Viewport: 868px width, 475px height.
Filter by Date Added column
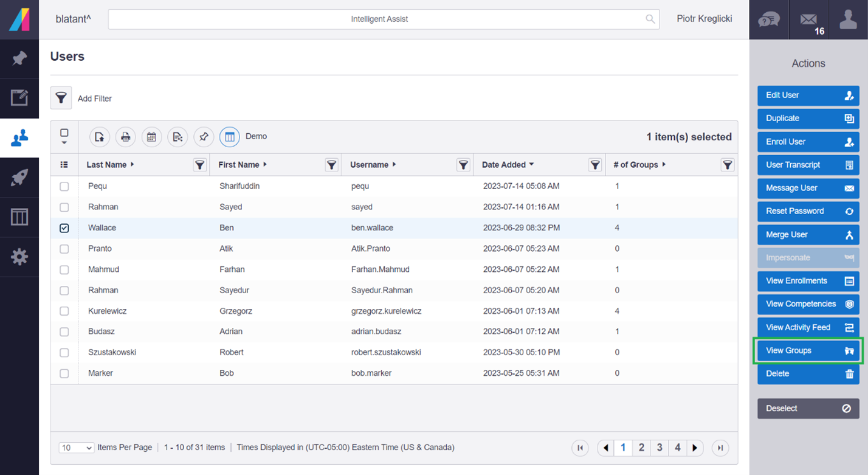pyautogui.click(x=595, y=165)
